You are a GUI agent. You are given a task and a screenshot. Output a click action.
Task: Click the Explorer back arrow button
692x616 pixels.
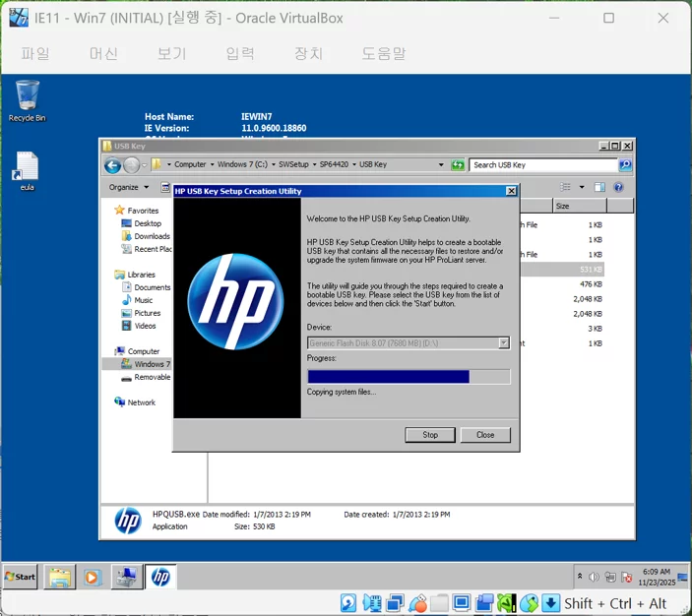tap(112, 165)
